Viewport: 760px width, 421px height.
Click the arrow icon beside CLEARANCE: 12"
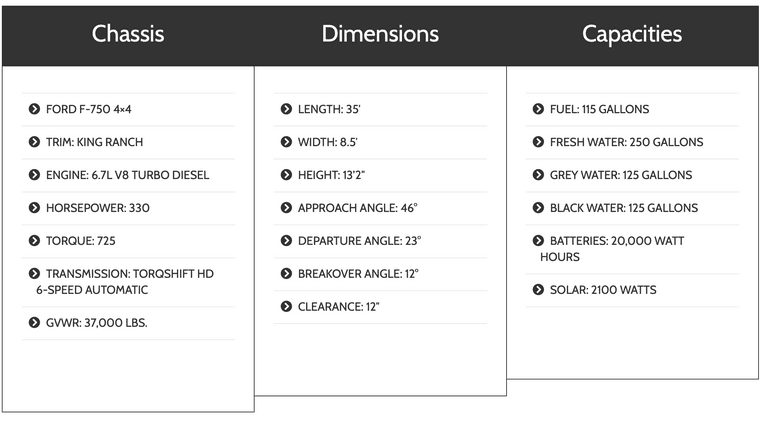(287, 307)
